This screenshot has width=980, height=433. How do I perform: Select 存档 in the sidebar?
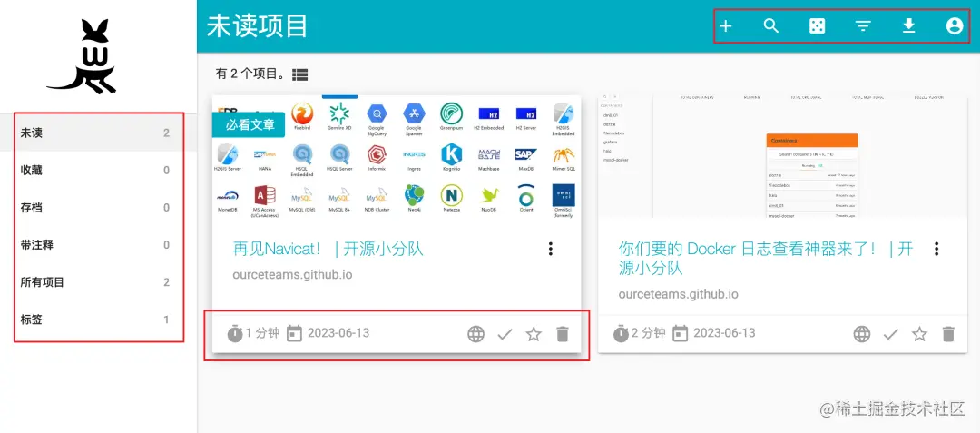pyautogui.click(x=98, y=208)
